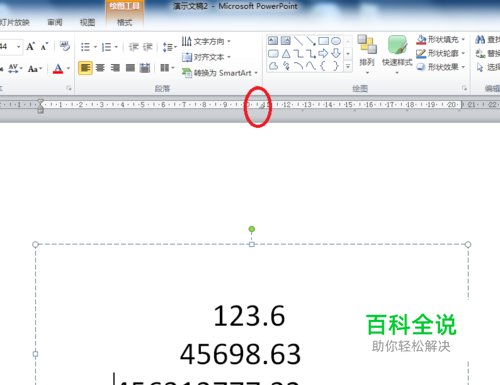Screen dimensions: 500x385
Task: Expand the full shapes gallery
Action: (x=348, y=66)
